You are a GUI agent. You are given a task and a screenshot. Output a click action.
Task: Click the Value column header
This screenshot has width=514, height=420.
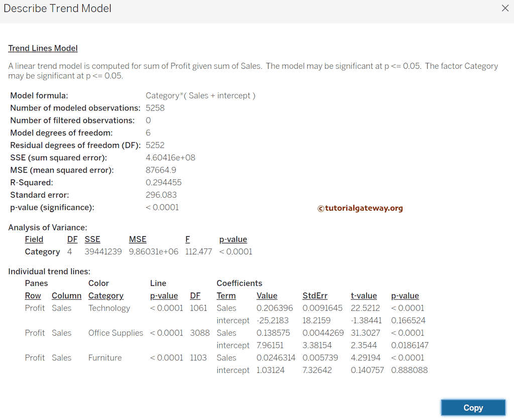pos(267,296)
